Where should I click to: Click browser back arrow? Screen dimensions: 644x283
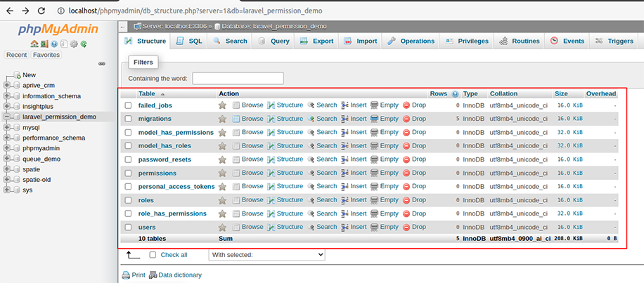click(10, 11)
